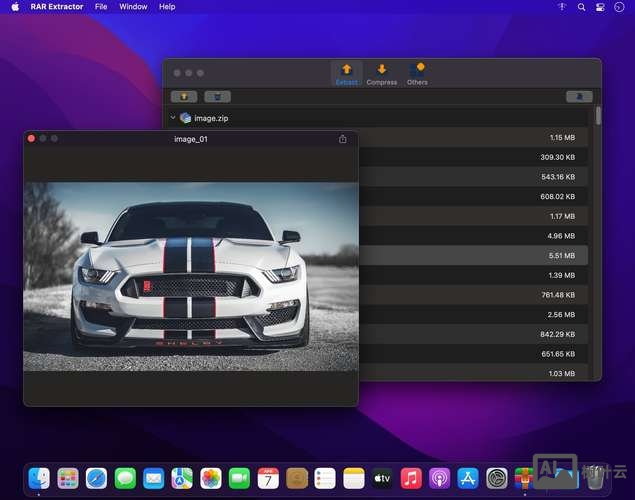Open the Window menu
Screen dimensions: 635x500
click(x=133, y=7)
